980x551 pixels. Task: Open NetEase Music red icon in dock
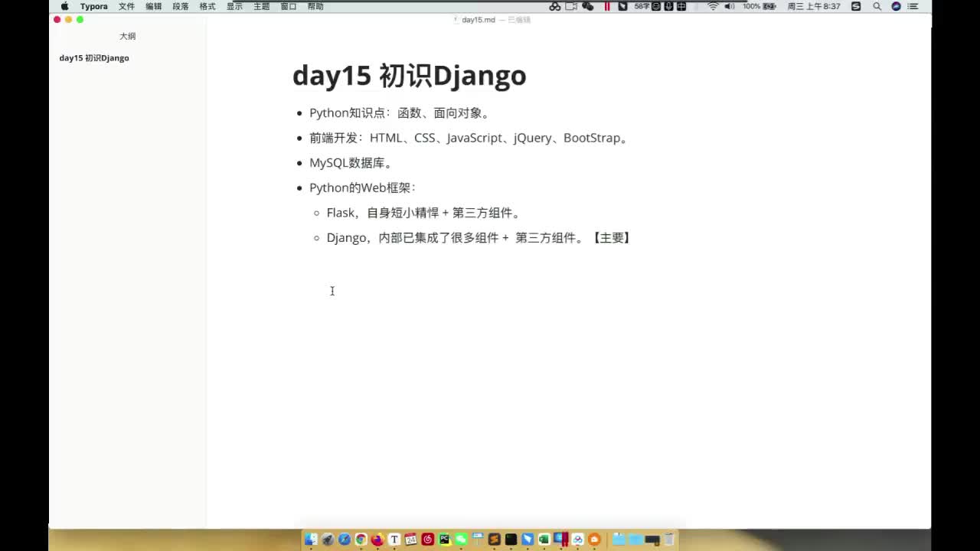click(428, 540)
